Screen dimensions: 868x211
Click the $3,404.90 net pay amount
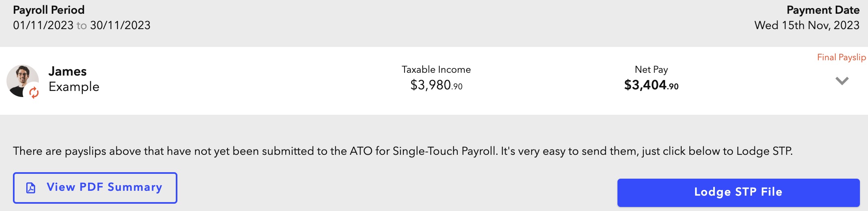[651, 85]
